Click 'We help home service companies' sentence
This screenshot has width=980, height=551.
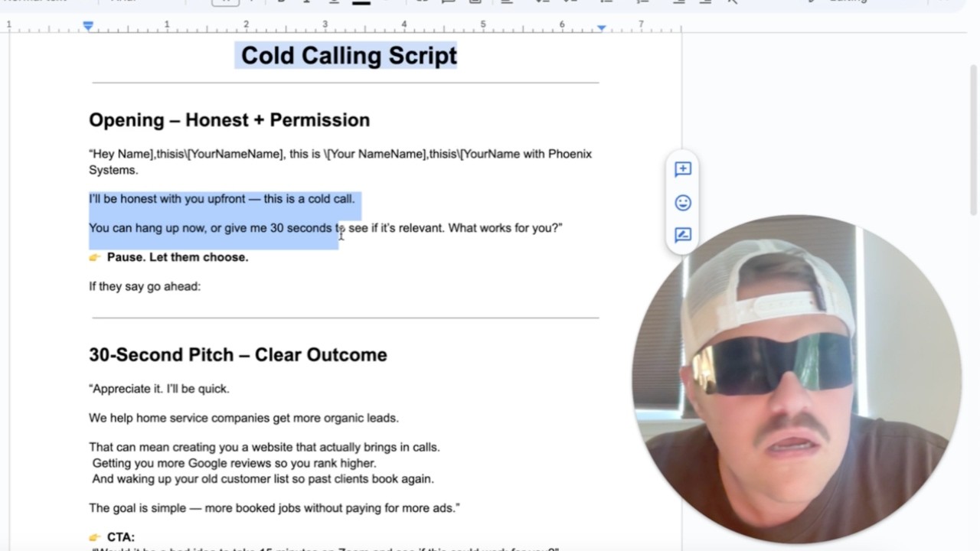(243, 418)
